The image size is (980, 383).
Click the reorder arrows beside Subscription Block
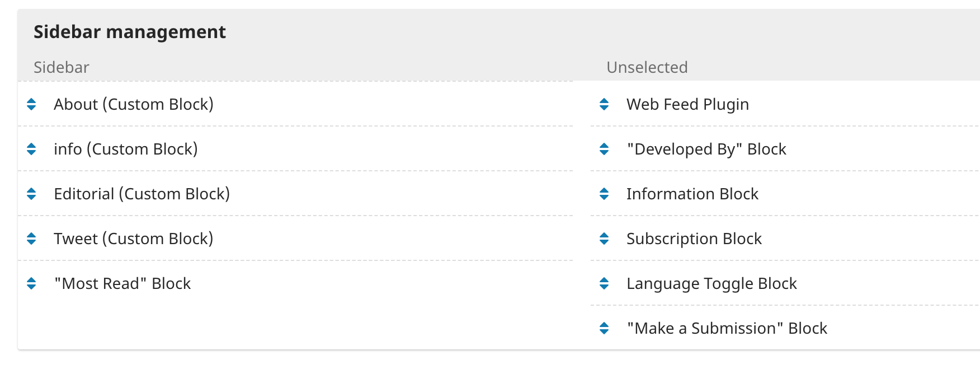coord(604,239)
